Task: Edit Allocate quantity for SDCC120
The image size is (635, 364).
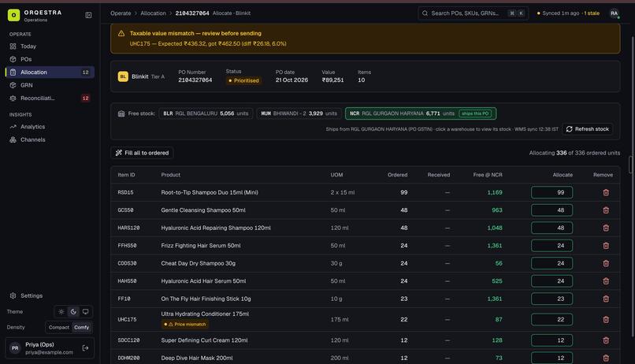Action: [x=551, y=340]
